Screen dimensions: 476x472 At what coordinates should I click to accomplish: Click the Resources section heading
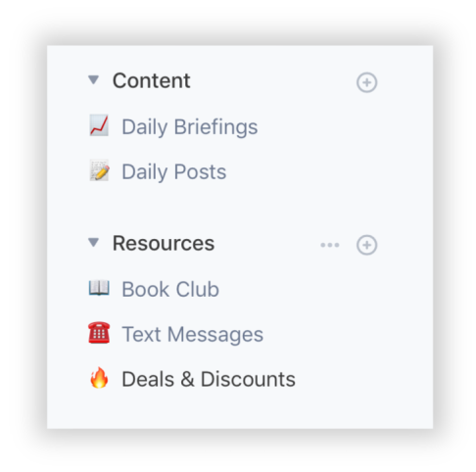pyautogui.click(x=164, y=243)
